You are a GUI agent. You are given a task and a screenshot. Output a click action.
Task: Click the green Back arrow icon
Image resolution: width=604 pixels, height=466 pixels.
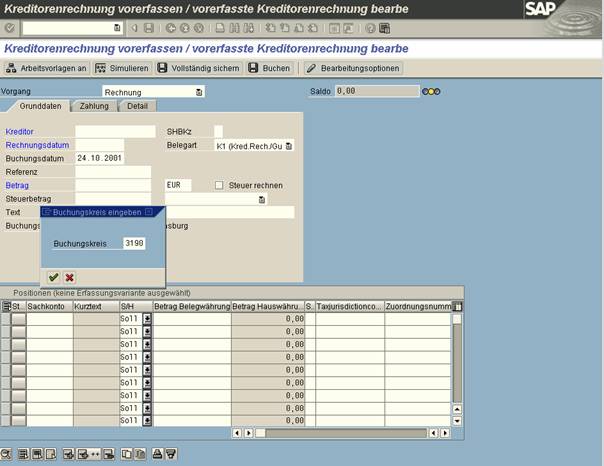point(171,28)
